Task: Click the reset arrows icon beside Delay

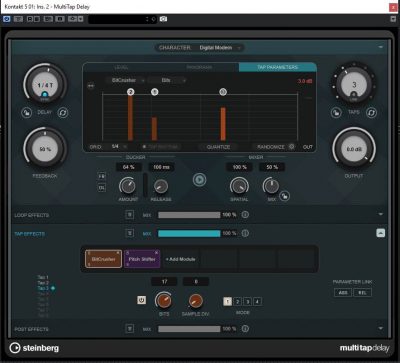Action: pyautogui.click(x=62, y=113)
